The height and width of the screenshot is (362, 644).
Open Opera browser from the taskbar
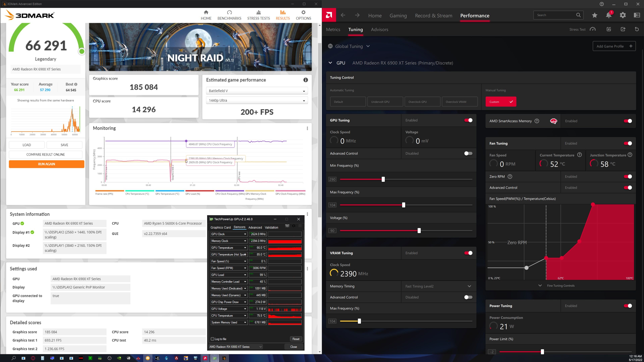[x=33, y=358]
